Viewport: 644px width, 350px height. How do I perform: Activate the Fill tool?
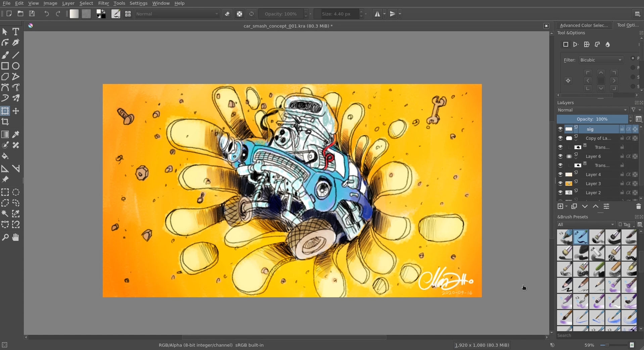[x=5, y=157]
